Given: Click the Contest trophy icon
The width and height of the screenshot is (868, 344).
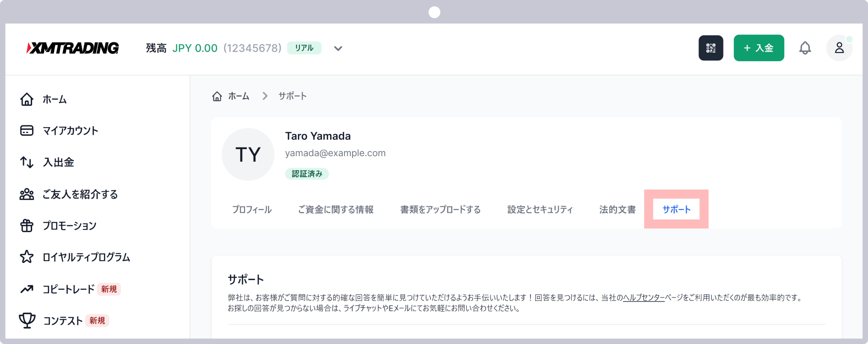Looking at the screenshot, I should pos(27,320).
